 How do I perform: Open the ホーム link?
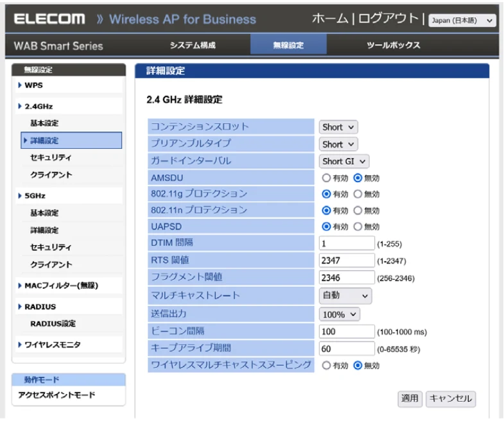click(x=330, y=19)
